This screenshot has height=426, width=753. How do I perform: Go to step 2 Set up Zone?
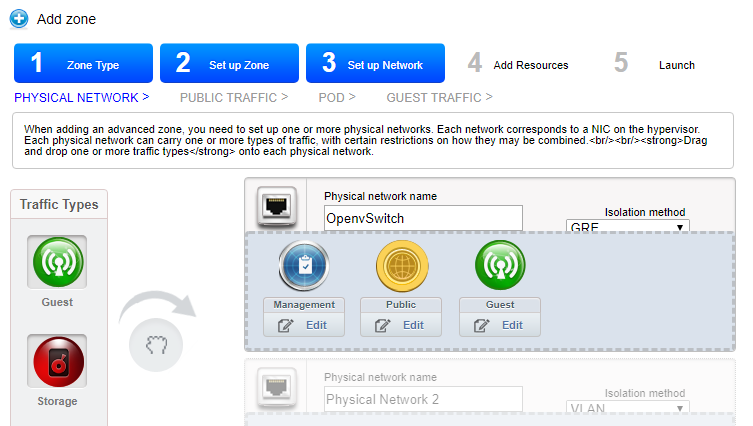coord(229,64)
